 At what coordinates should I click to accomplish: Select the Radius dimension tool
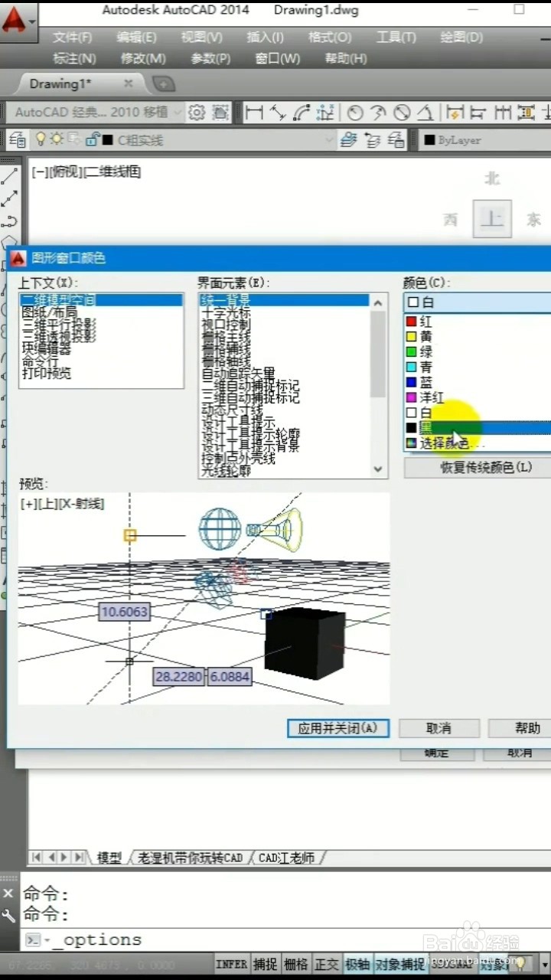pos(355,113)
